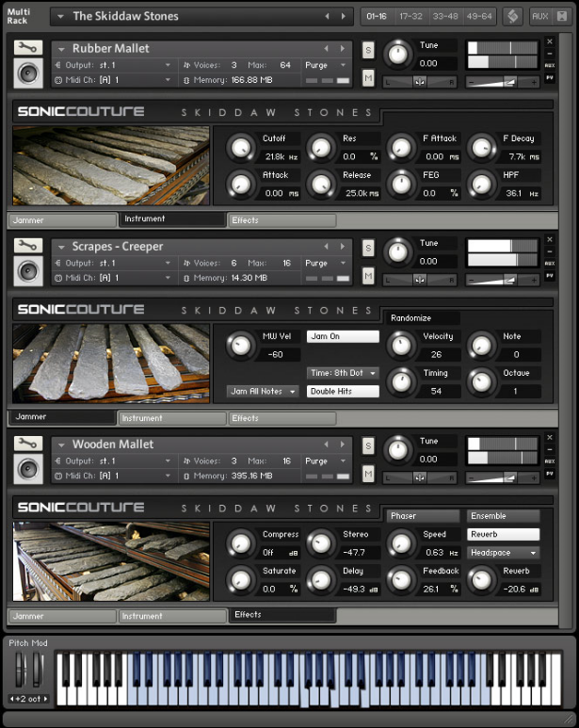Switch to rack page 01-16
The image size is (579, 728).
pos(377,16)
